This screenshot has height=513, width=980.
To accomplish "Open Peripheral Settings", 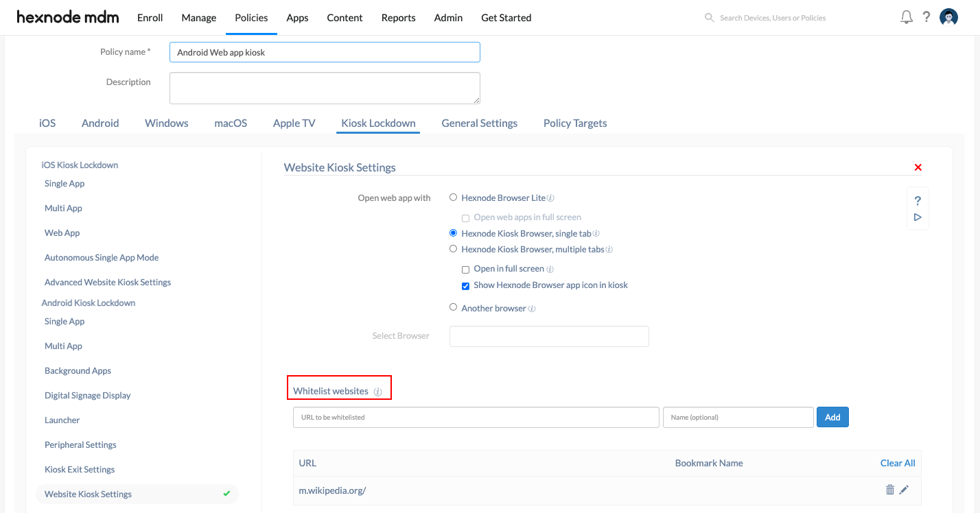I will pos(80,445).
